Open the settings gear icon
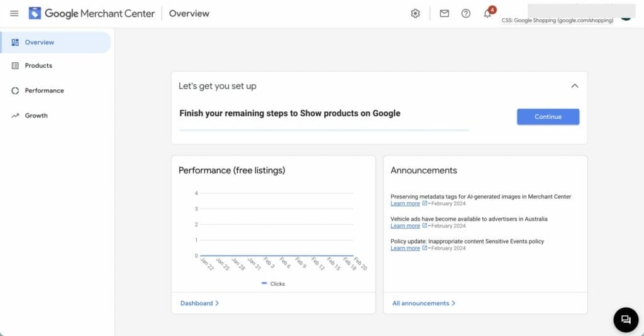The image size is (644, 336). tap(415, 13)
